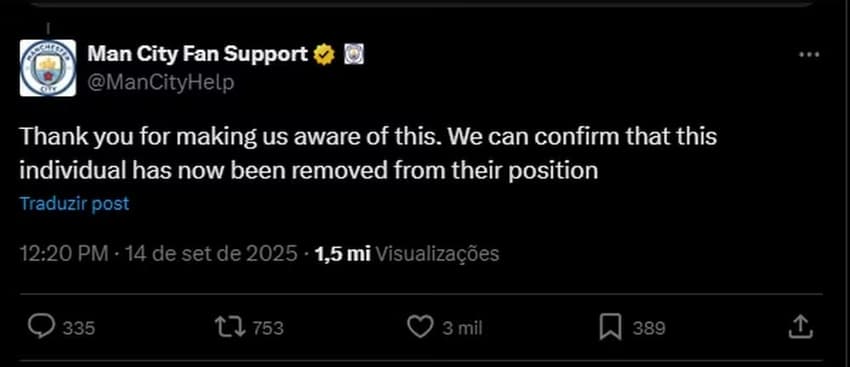Open Man City crest profile avatar
Screen dimensions: 850x367
48,68
